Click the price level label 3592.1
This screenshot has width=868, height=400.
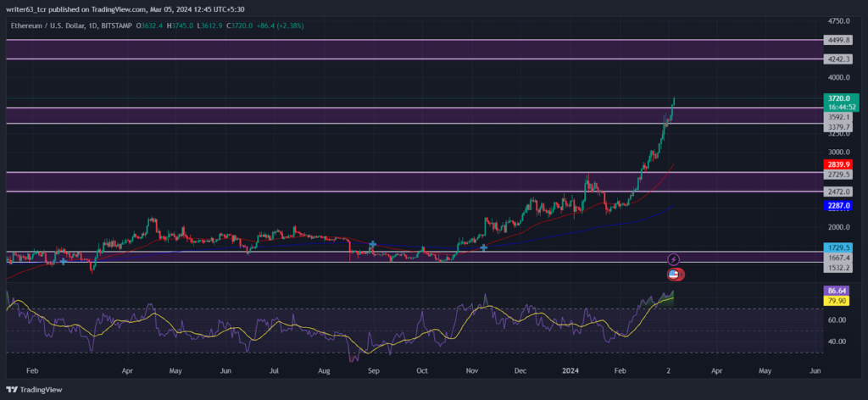838,117
